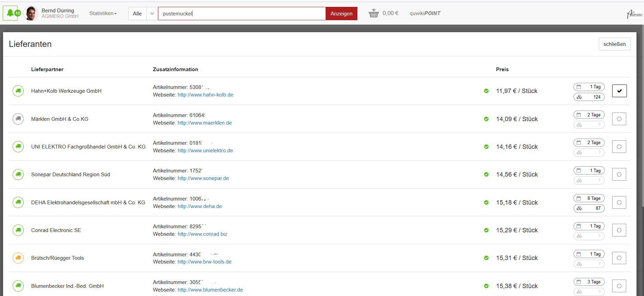This screenshot has height=296, width=644.
Task: Click the Conrad unknown stock badge
Action: point(589,236)
